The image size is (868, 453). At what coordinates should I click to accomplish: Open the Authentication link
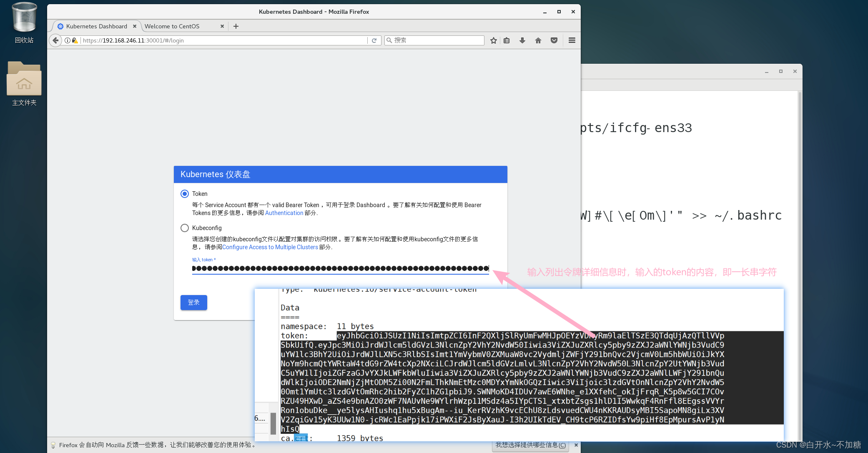click(x=284, y=213)
